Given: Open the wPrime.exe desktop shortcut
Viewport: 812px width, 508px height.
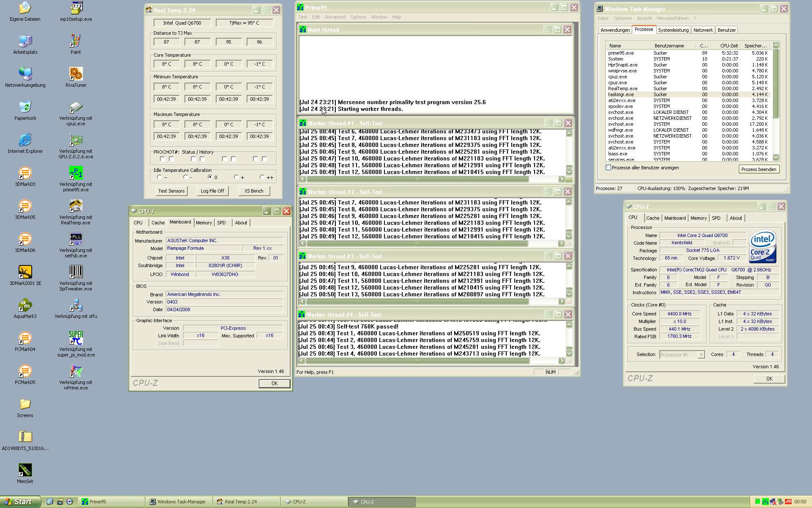Looking at the screenshot, I should click(76, 371).
